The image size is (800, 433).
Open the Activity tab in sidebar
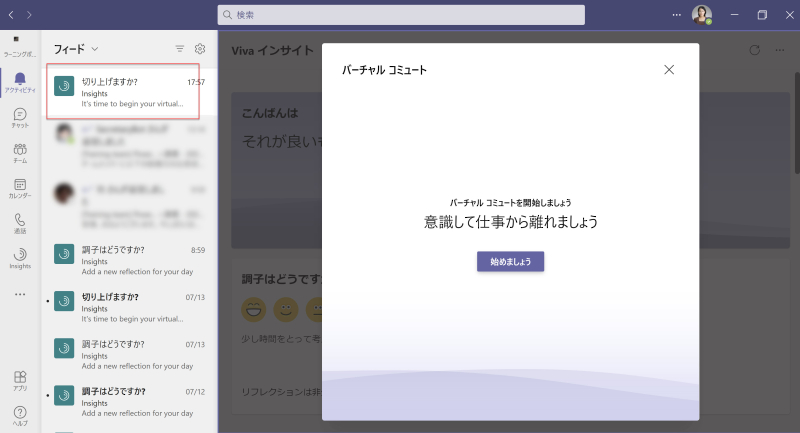[20, 82]
